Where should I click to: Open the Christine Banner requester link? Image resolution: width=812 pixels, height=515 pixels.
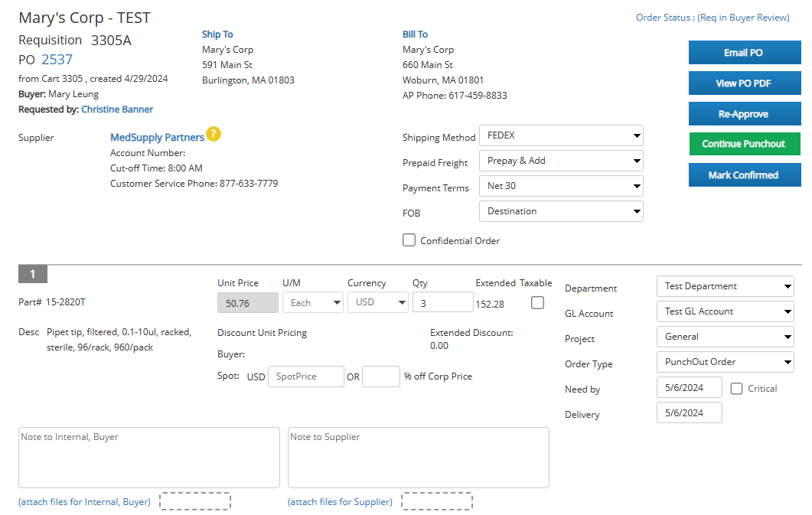pos(116,109)
